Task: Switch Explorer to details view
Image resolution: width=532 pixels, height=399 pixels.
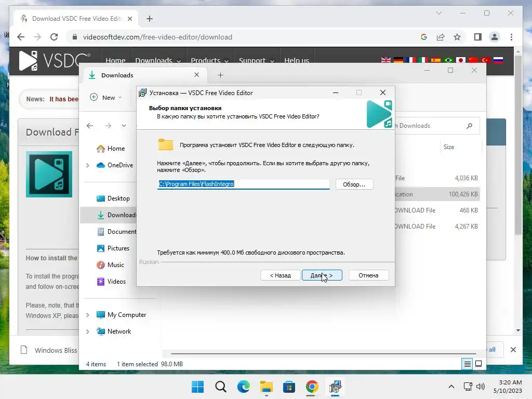Action: point(467,364)
